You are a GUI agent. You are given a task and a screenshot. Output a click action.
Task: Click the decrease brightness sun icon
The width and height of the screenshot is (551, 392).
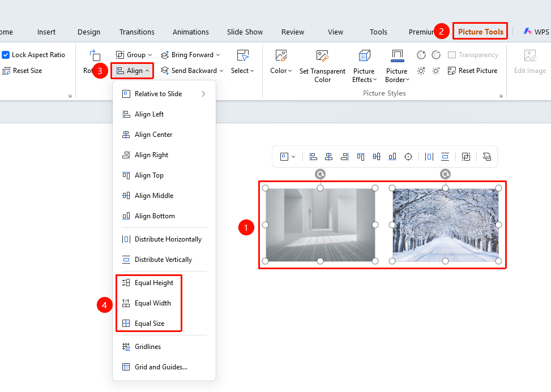tap(436, 71)
